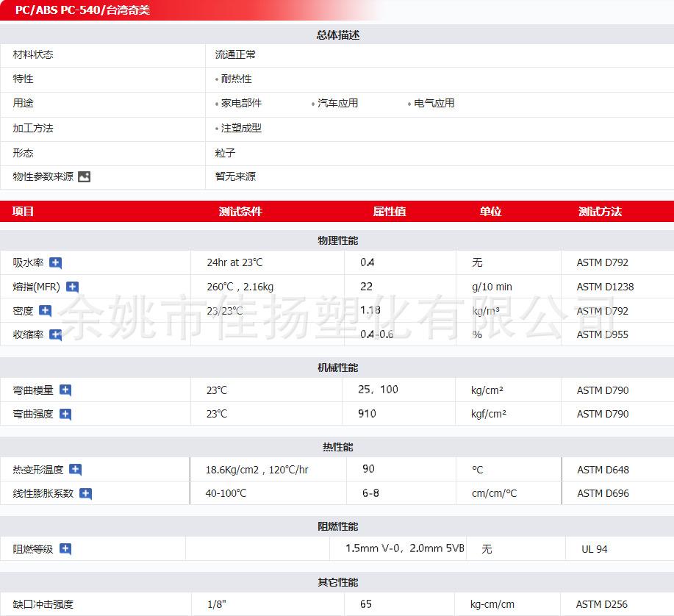Click the plus icon beside 密度
The height and width of the screenshot is (616, 674).
[x=45, y=311]
